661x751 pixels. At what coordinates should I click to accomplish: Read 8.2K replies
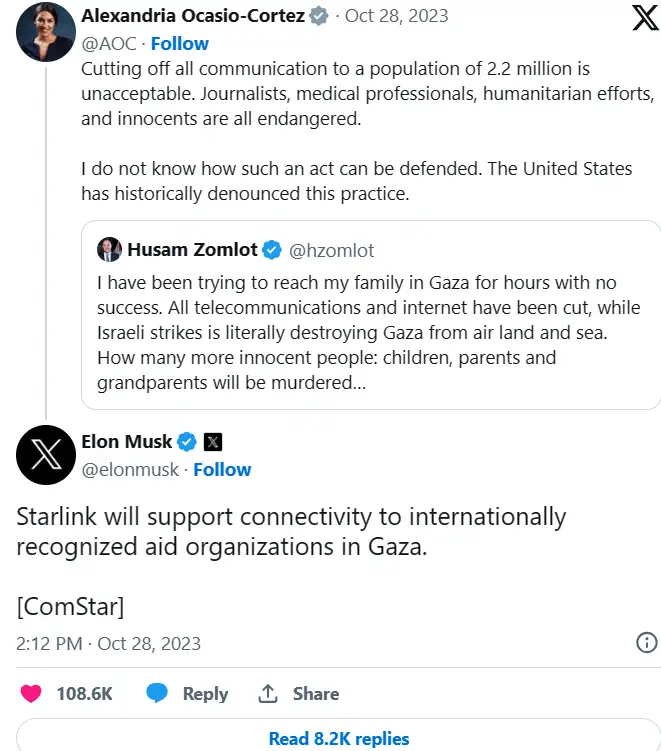click(x=339, y=738)
